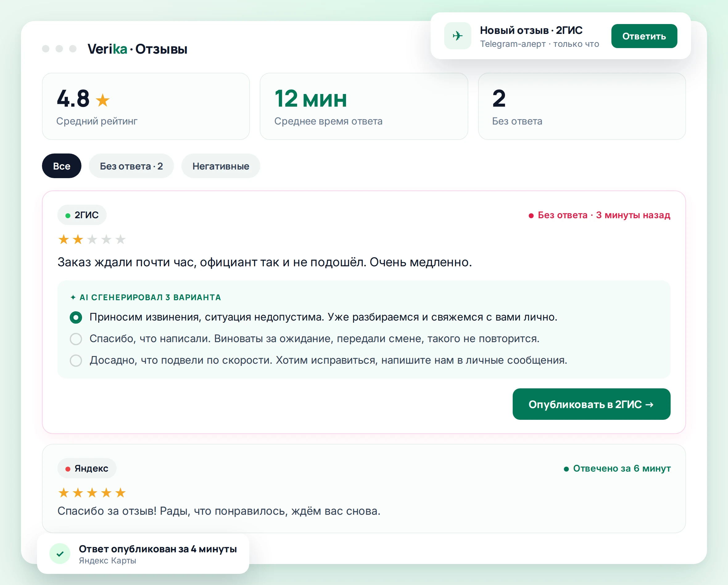Click the sparkle icon before AI сгенерировал
Viewport: 728px width, 585px height.
(73, 297)
